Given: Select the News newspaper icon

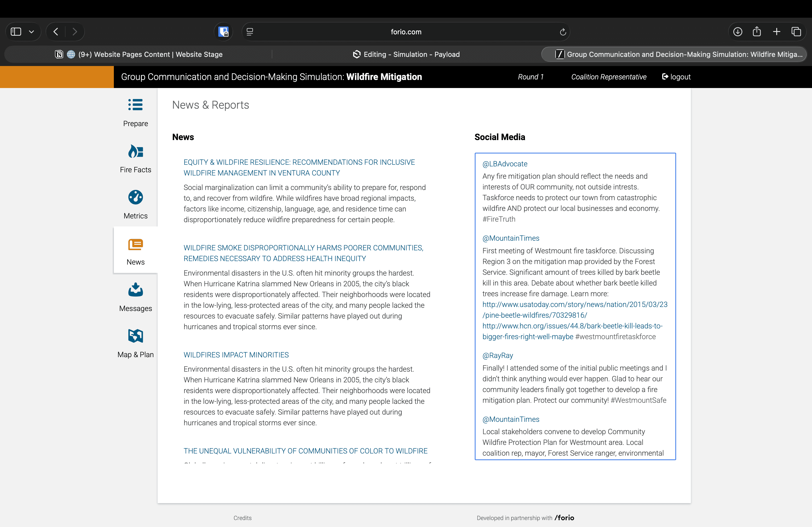Looking at the screenshot, I should (135, 244).
